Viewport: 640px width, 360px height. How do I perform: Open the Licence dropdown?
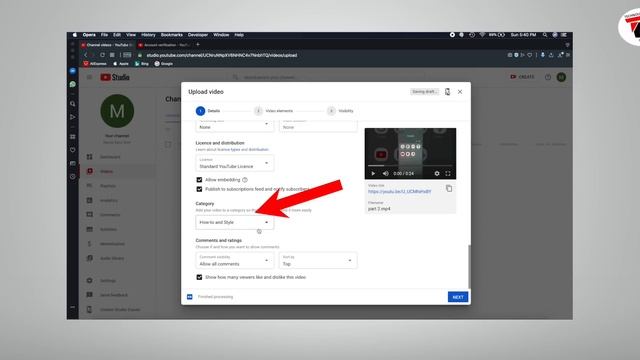(x=235, y=163)
